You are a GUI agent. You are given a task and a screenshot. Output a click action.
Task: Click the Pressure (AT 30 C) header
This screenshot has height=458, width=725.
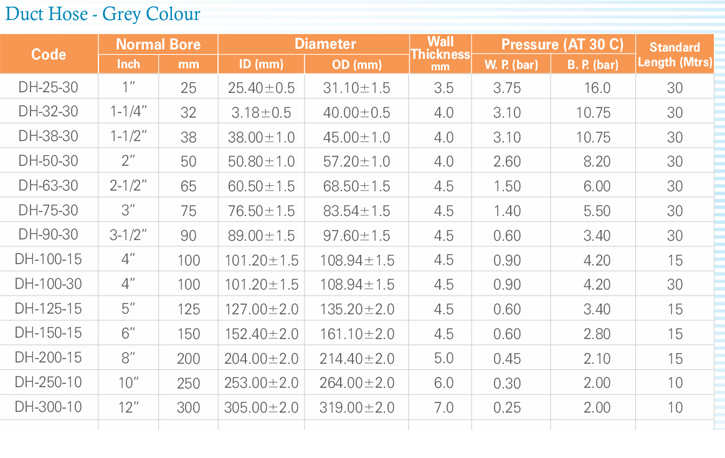pos(562,44)
